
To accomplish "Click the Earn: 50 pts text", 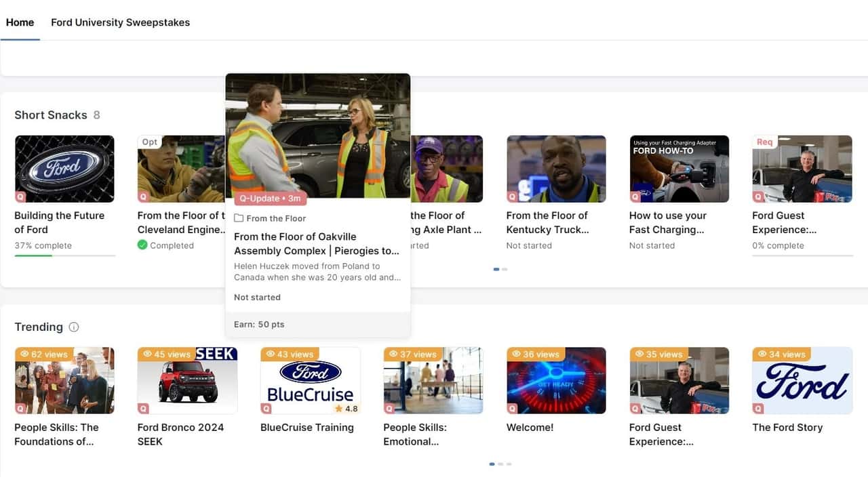I will (x=259, y=325).
